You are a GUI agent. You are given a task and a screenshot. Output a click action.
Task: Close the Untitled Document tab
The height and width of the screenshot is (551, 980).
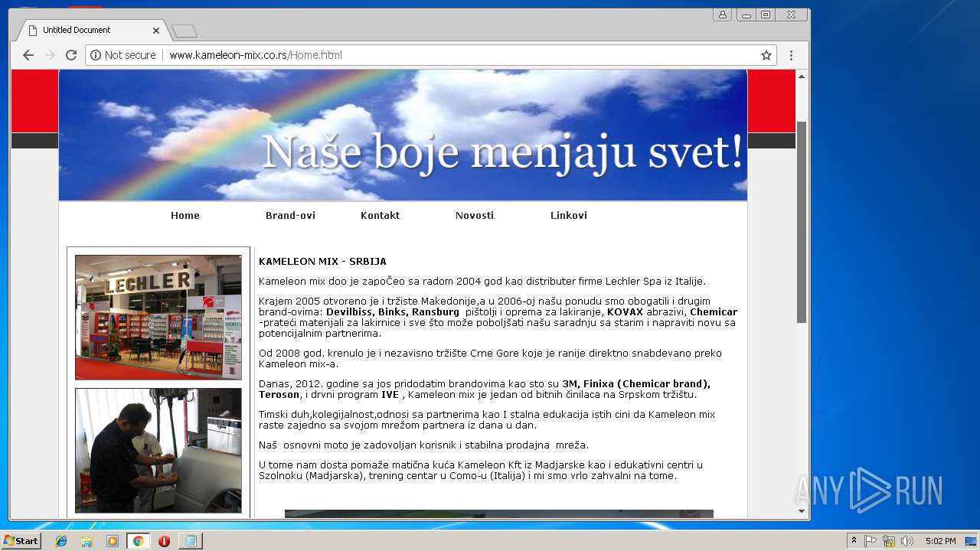click(156, 31)
